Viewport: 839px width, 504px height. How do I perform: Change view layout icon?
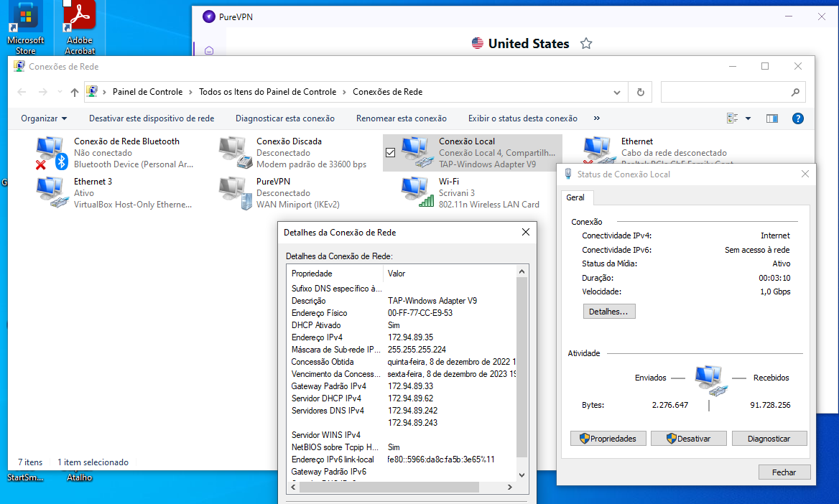pyautogui.click(x=733, y=118)
